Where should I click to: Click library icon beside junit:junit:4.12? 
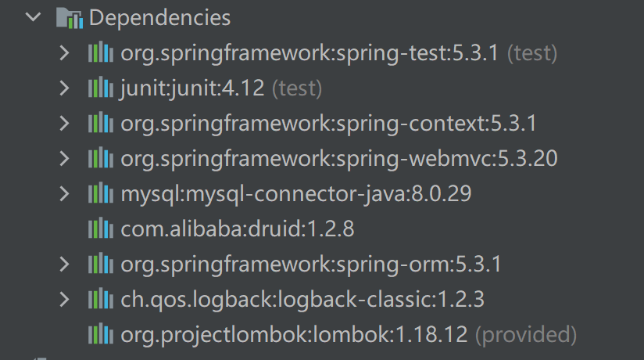click(x=101, y=88)
